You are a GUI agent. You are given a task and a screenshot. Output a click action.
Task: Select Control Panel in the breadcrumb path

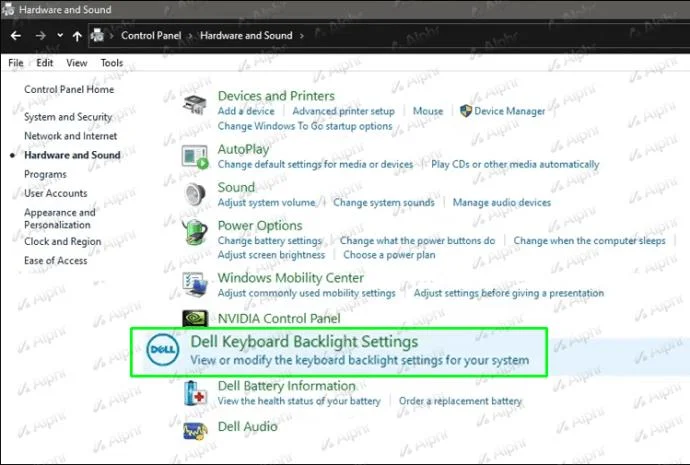pos(151,36)
